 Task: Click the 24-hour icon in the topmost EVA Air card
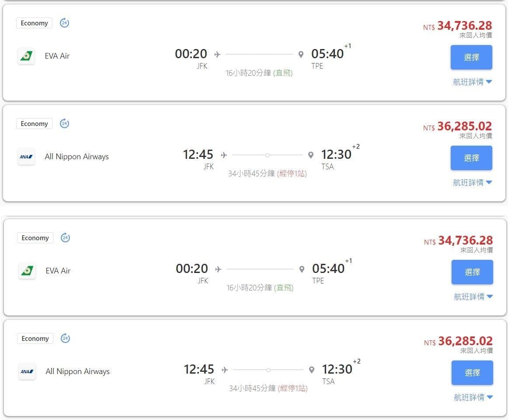[64, 23]
